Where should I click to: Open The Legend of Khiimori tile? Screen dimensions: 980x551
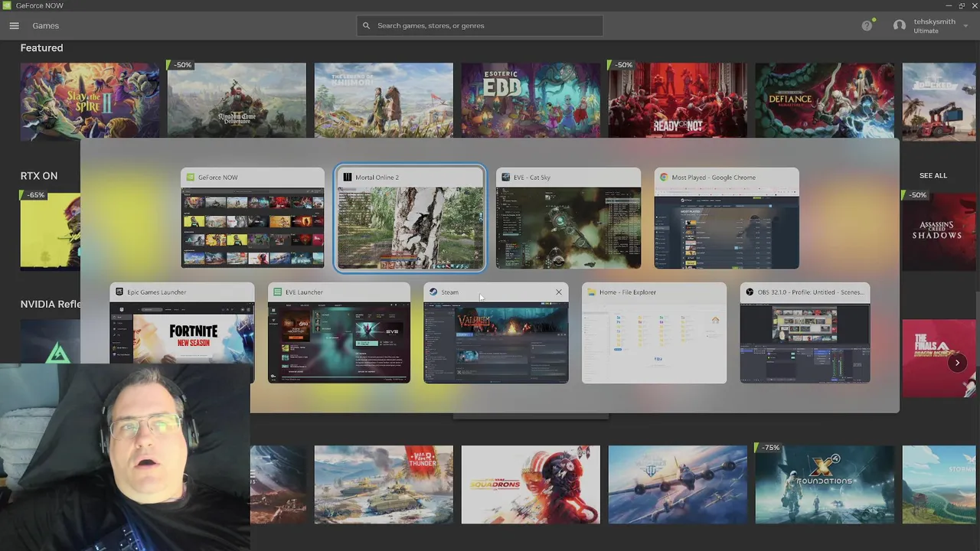pyautogui.click(x=384, y=100)
